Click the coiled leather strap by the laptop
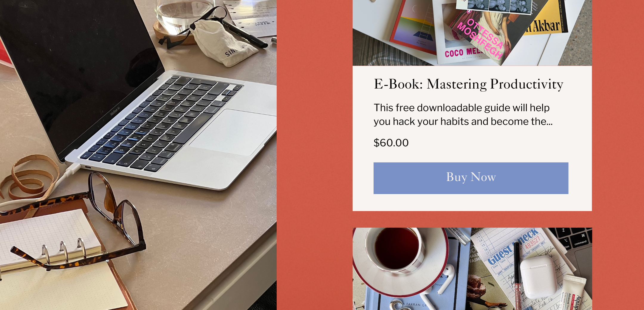 [30, 176]
